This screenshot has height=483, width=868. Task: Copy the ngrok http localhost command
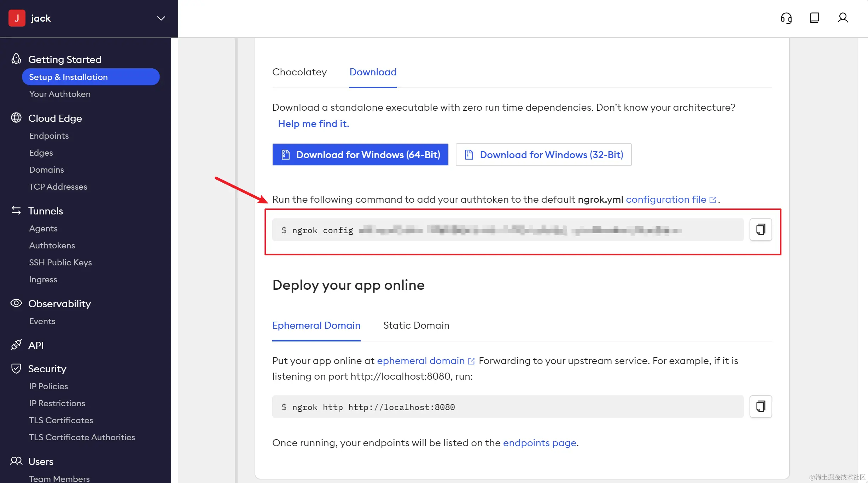coord(761,407)
